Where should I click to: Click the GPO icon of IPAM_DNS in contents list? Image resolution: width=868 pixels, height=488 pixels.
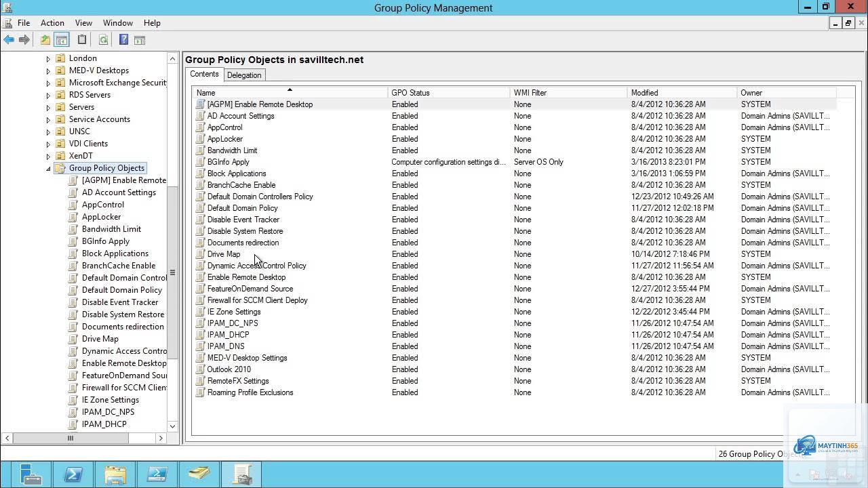200,346
